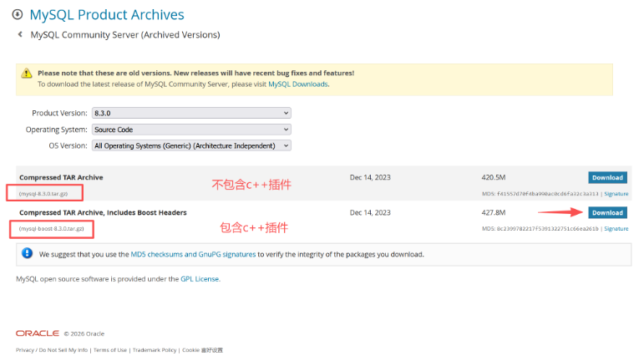Open the Terms of Use footer link

click(110, 350)
